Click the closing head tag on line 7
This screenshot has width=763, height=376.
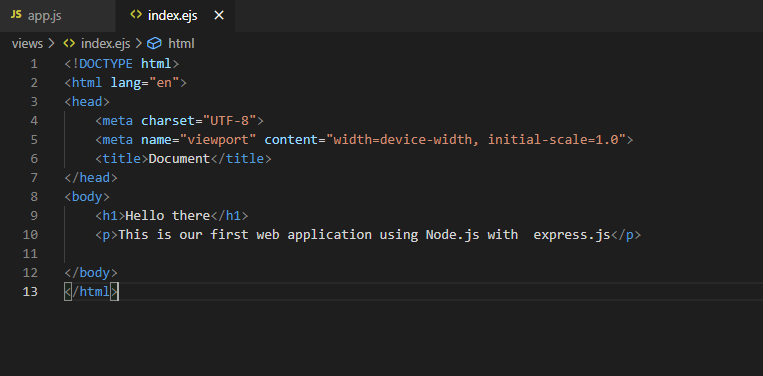91,178
